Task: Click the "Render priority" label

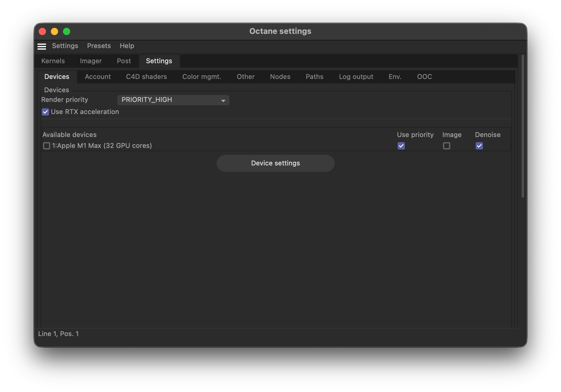Action: tap(65, 100)
